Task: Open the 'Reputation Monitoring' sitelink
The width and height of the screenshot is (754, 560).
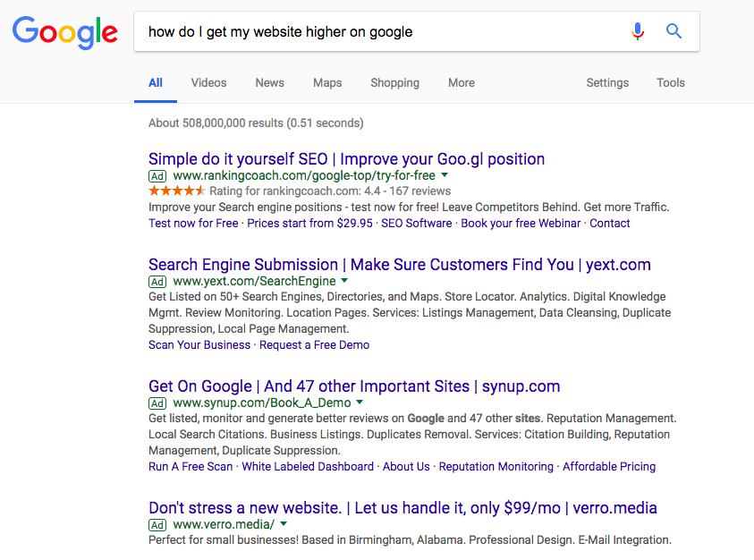Action: pos(496,467)
